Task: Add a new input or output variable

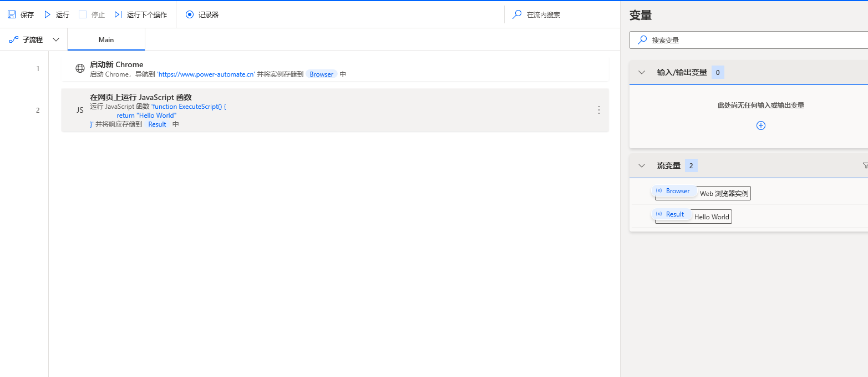Action: coord(761,125)
